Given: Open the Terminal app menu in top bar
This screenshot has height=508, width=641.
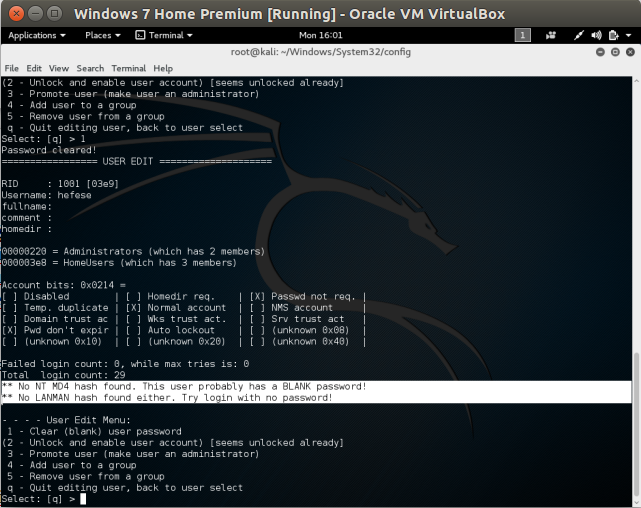Looking at the screenshot, I should point(164,36).
